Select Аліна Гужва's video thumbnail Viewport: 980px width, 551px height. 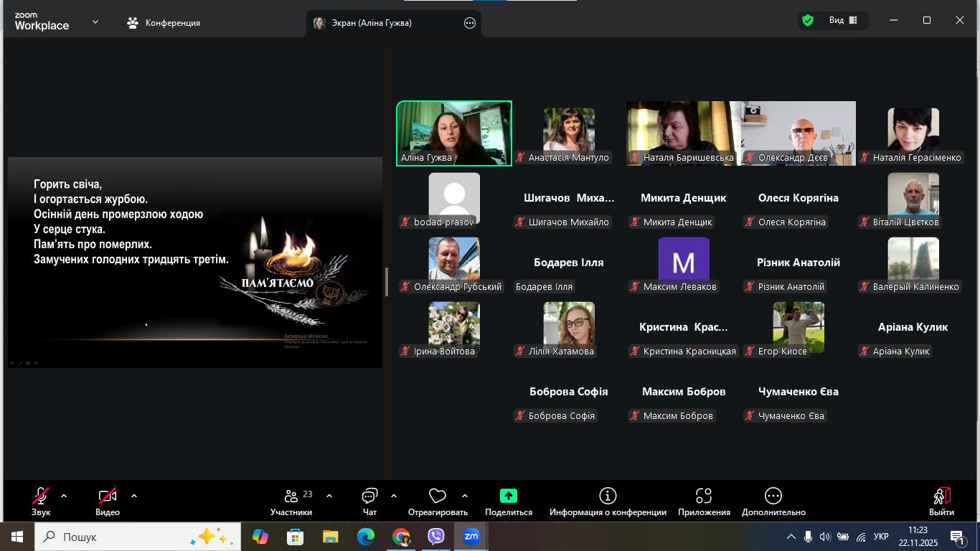tap(454, 133)
